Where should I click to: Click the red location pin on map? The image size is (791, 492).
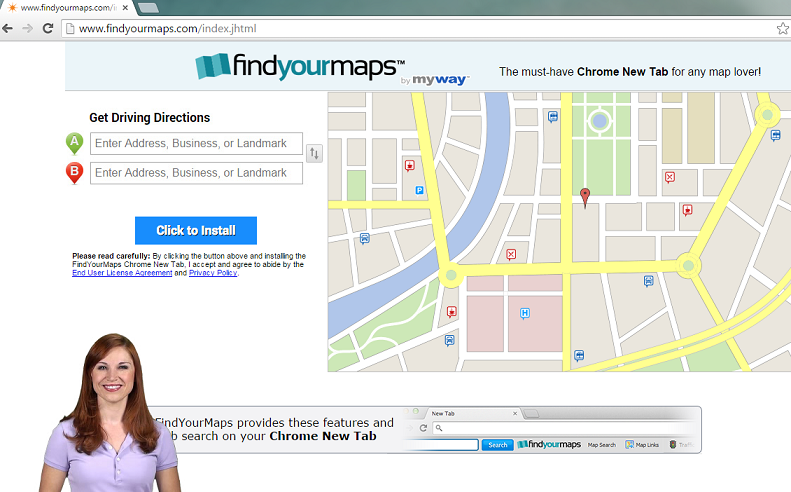coord(585,197)
